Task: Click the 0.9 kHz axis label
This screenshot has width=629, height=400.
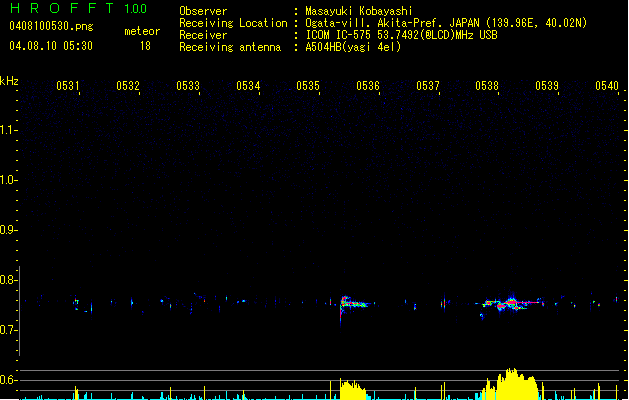Action: [x=8, y=230]
